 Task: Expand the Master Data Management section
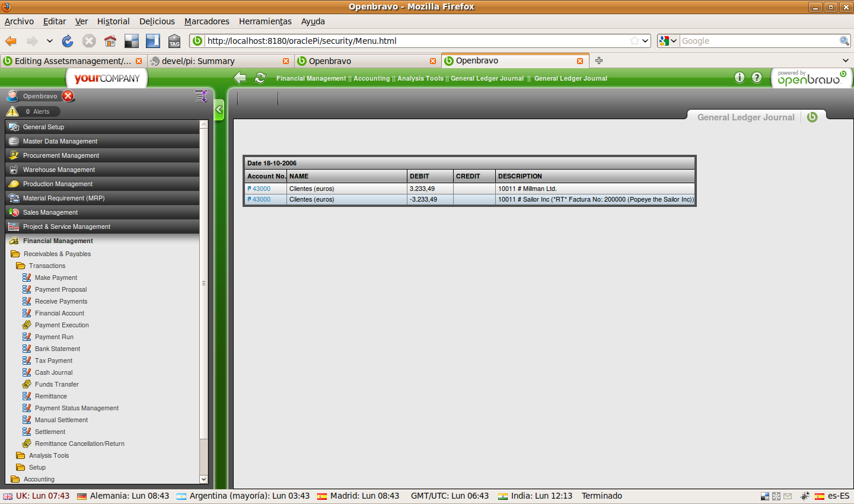(x=103, y=141)
